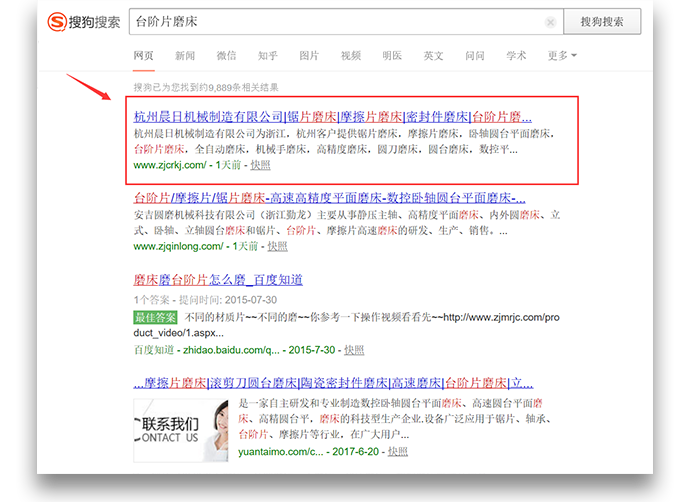Click the Sogou search logo

pyautogui.click(x=84, y=23)
